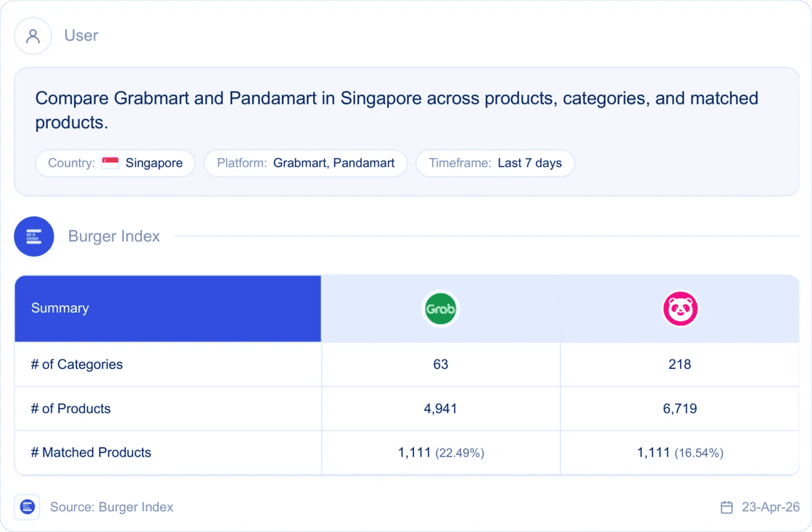Click the Pandamart panda logo in table header

pos(680,309)
